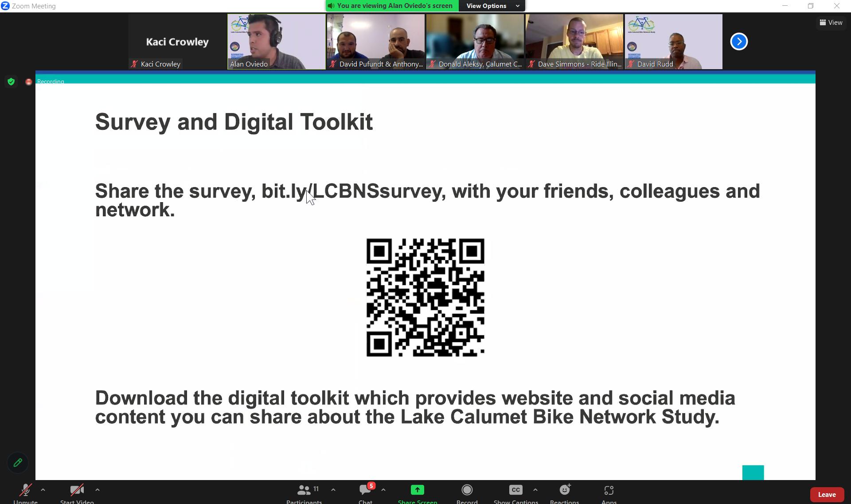This screenshot has width=851, height=504.
Task: Unmute the microphone
Action: 25,490
